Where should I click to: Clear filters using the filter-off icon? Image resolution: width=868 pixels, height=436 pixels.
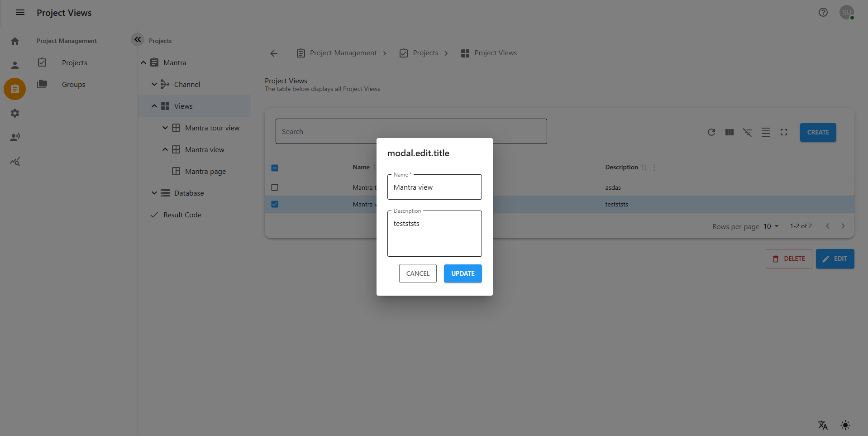747,132
